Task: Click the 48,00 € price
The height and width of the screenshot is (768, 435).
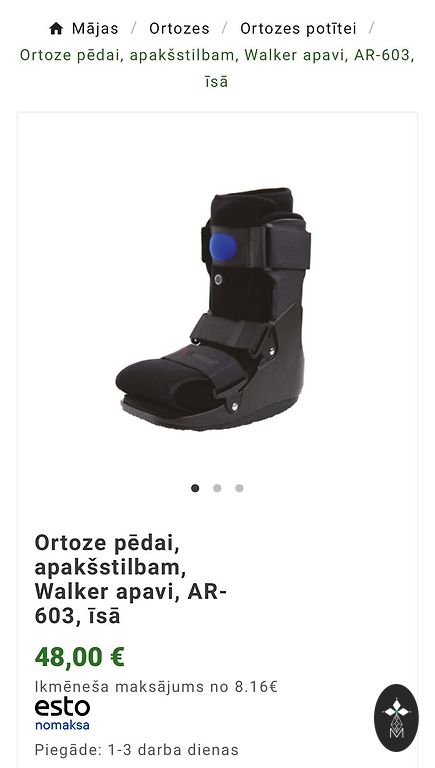Action: click(x=79, y=657)
